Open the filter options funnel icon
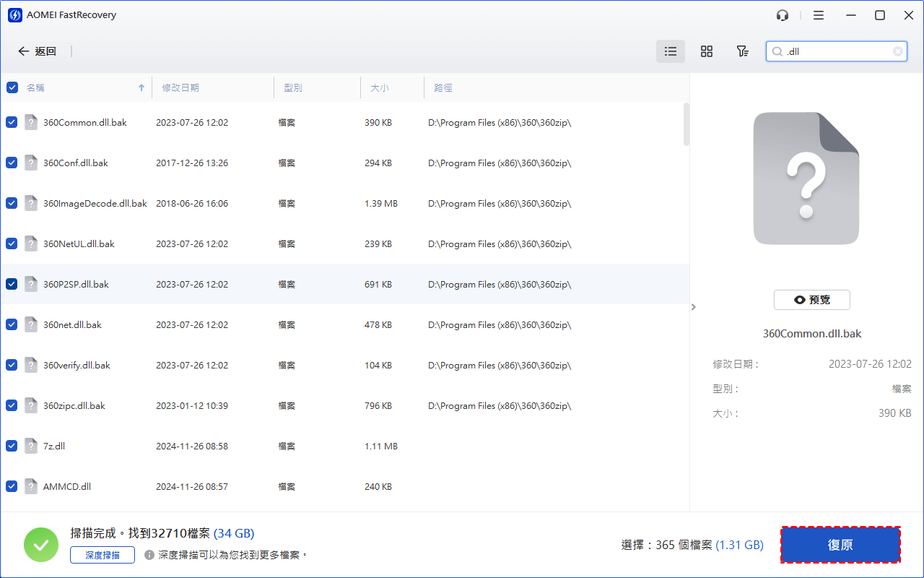This screenshot has width=924, height=578. click(742, 51)
